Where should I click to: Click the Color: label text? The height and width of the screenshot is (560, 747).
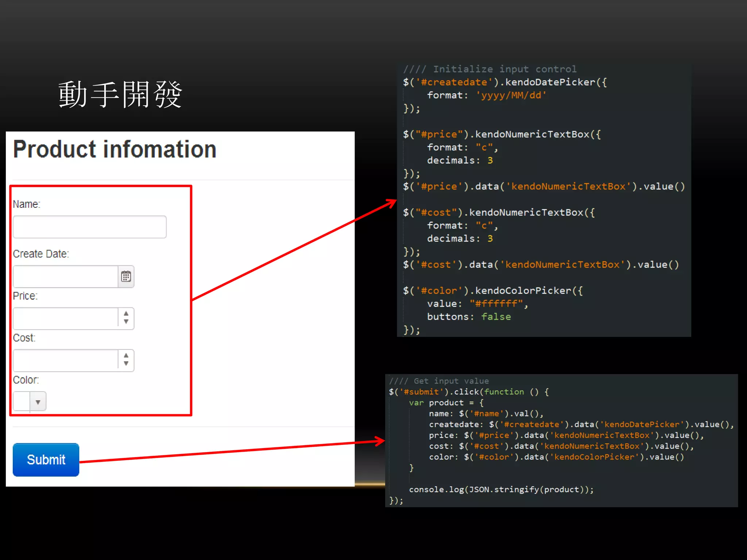pyautogui.click(x=26, y=380)
